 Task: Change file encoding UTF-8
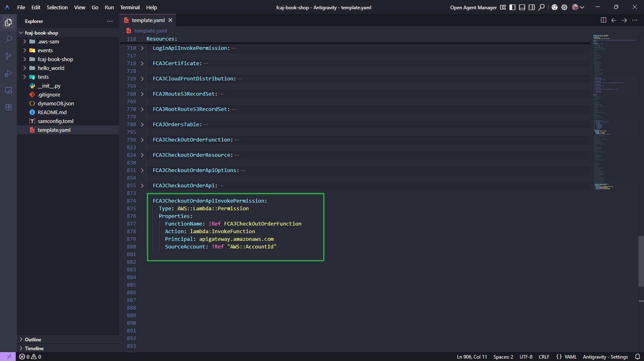point(526,357)
